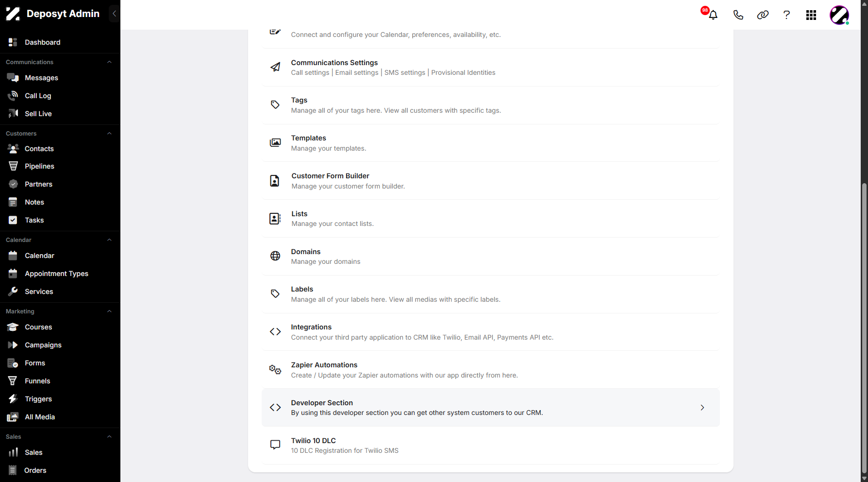The width and height of the screenshot is (868, 482).
Task: Open Provisional Identities link
Action: (x=464, y=72)
